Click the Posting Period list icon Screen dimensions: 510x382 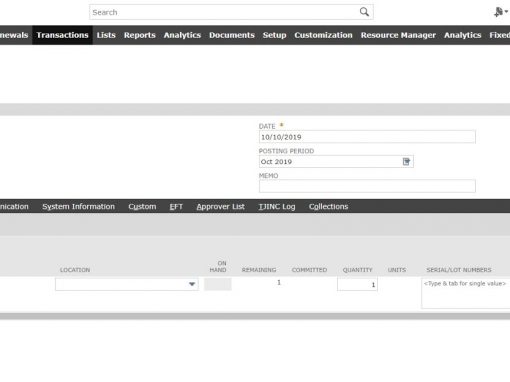pos(406,162)
